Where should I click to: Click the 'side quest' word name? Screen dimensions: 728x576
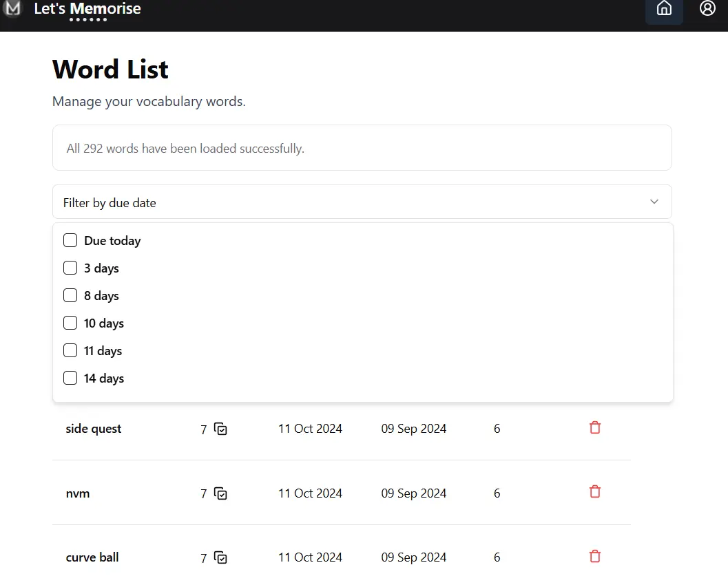pos(94,429)
